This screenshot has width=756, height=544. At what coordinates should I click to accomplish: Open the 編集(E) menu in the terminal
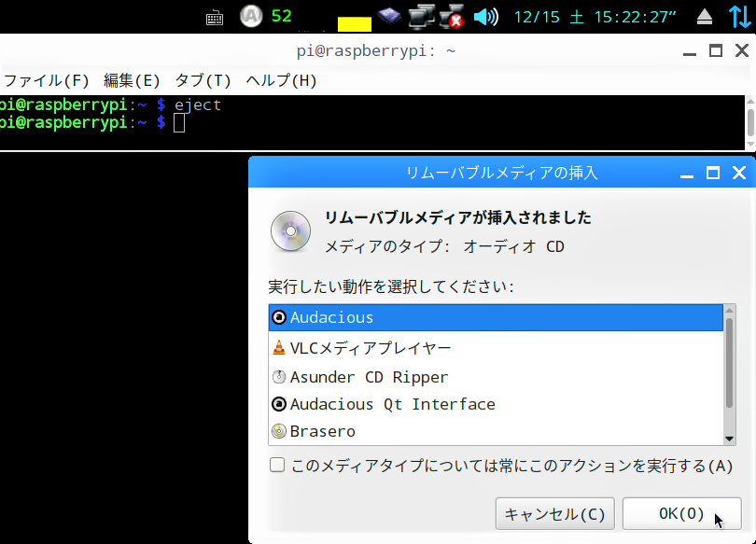tap(132, 80)
